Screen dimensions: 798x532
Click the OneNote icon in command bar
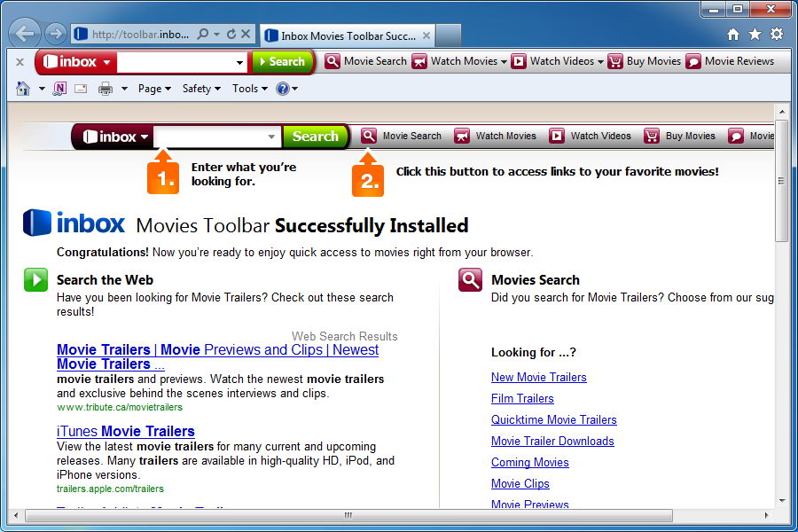(x=59, y=89)
